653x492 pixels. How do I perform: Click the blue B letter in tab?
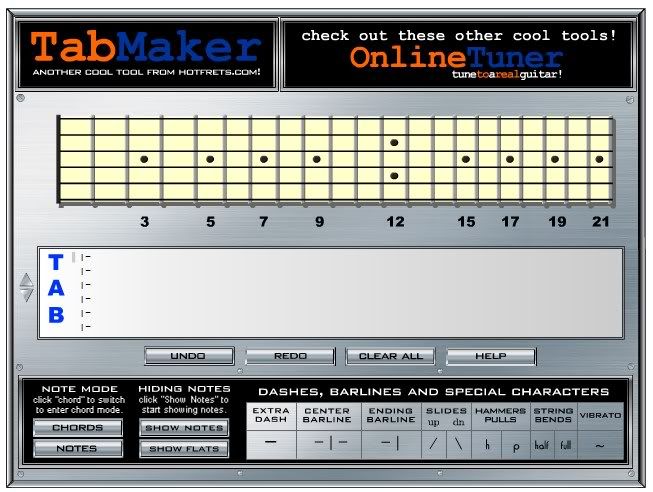(x=56, y=315)
